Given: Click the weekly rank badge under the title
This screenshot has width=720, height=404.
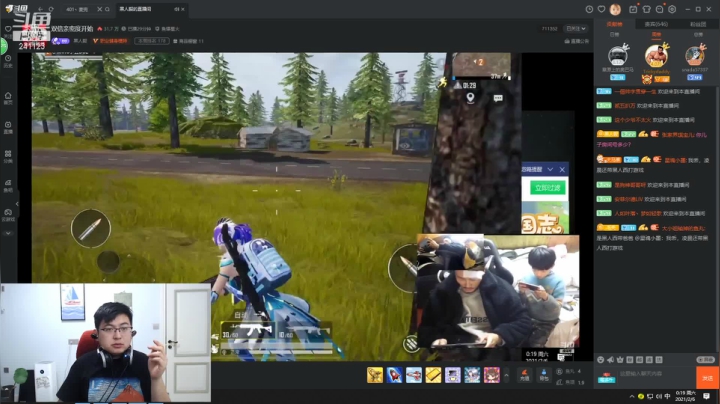Looking at the screenshot, I should (x=152, y=41).
